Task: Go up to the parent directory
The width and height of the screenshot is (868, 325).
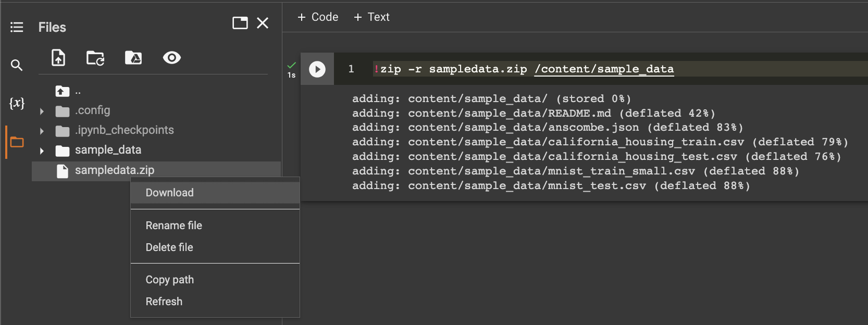Action: (x=63, y=91)
